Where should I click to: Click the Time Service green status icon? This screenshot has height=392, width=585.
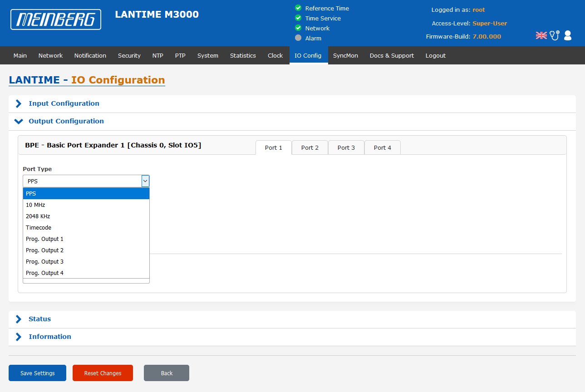[298, 18]
